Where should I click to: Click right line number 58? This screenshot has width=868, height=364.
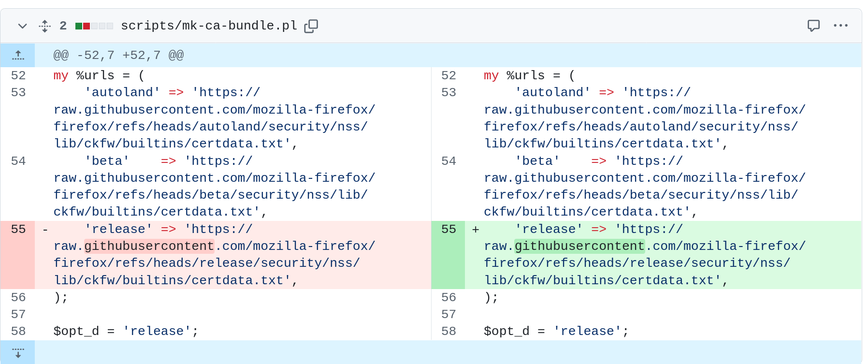tap(448, 331)
